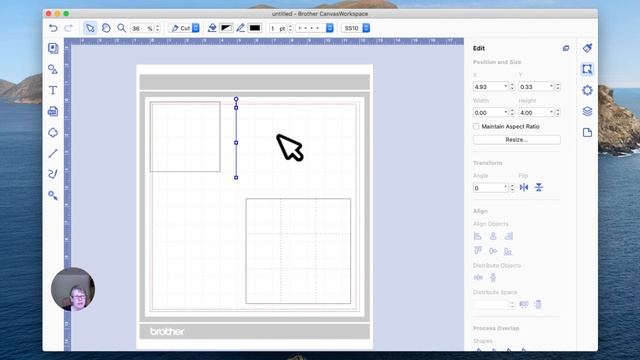The width and height of the screenshot is (640, 360).
Task: Click the fill bucket icon
Action: (212, 28)
